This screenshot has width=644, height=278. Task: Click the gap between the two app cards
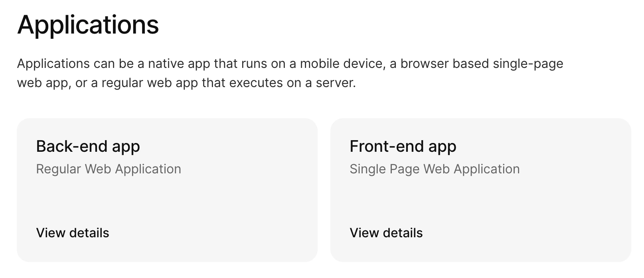click(x=324, y=190)
